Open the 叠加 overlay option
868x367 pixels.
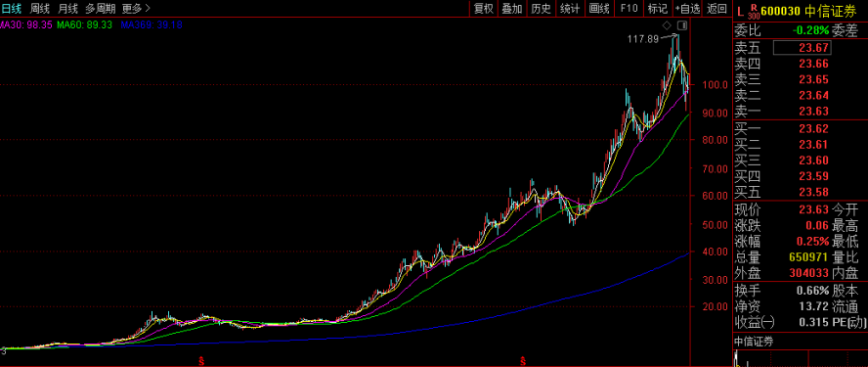click(x=512, y=8)
